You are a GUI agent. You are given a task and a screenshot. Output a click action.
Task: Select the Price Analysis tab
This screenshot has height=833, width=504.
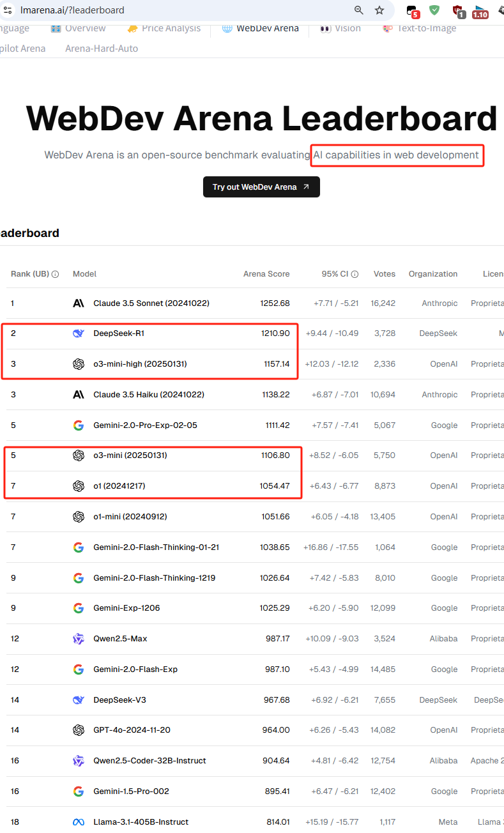click(164, 28)
